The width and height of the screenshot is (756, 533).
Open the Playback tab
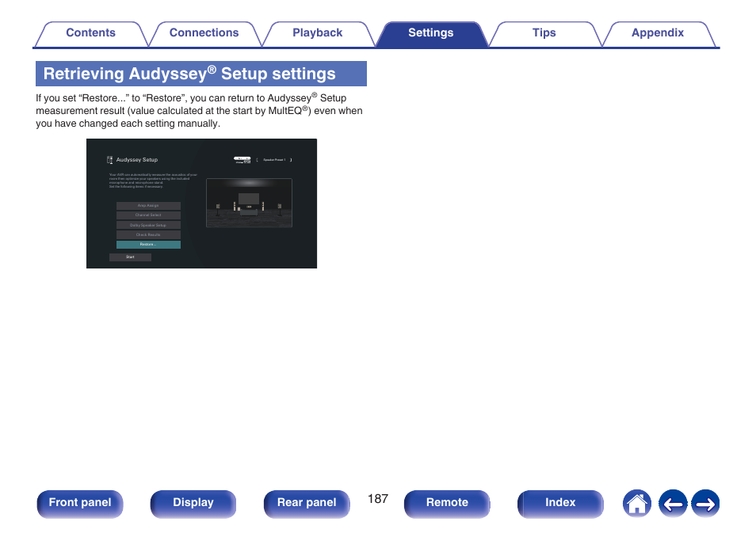317,33
